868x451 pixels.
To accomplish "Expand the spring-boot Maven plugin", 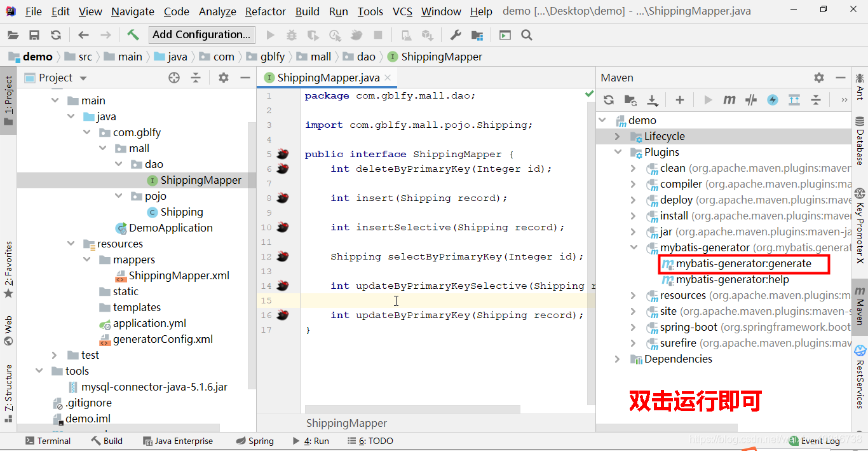I will pos(634,327).
